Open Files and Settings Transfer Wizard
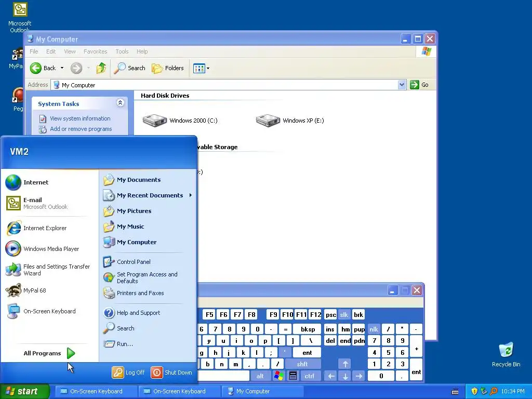The width and height of the screenshot is (532, 399). pos(49,270)
